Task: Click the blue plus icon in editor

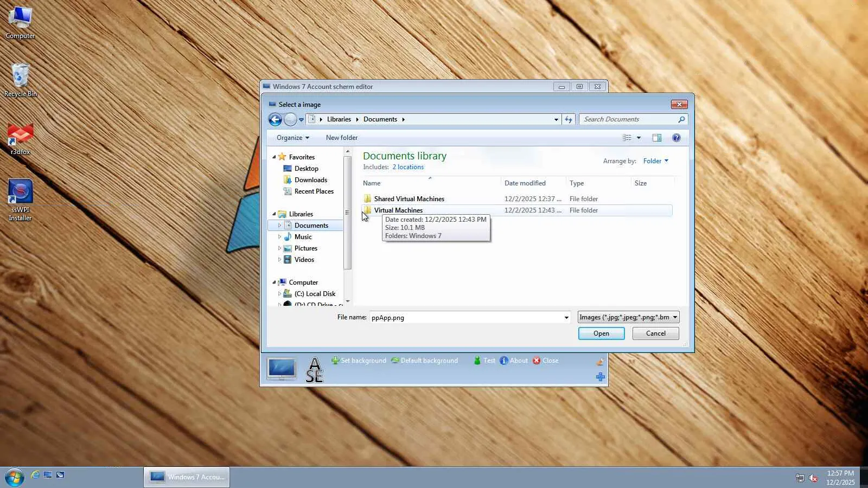Action: tap(600, 377)
